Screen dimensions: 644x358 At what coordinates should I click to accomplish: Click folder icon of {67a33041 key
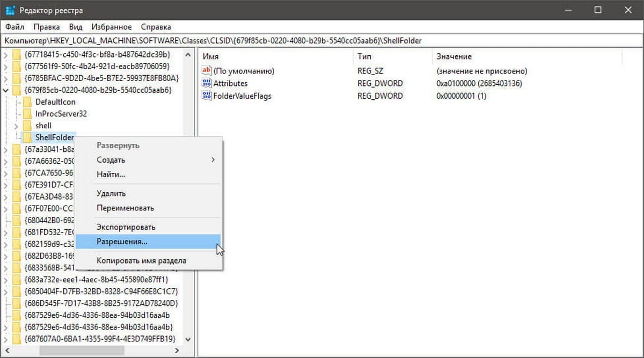[x=17, y=149]
